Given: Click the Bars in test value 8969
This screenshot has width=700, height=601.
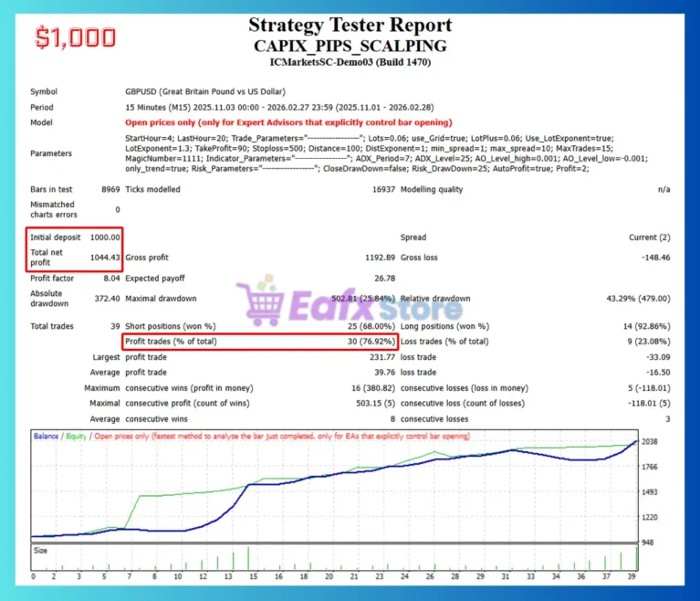Looking at the screenshot, I should click(x=110, y=189).
